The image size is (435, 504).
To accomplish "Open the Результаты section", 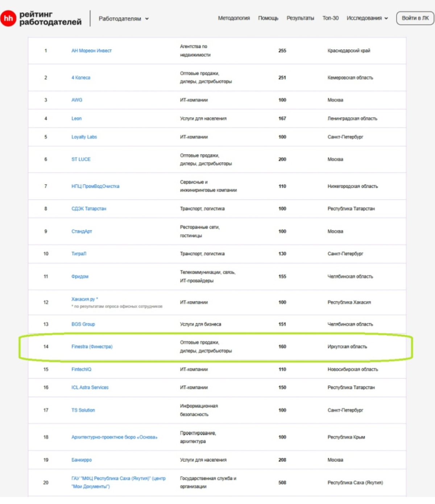I will pyautogui.click(x=300, y=18).
